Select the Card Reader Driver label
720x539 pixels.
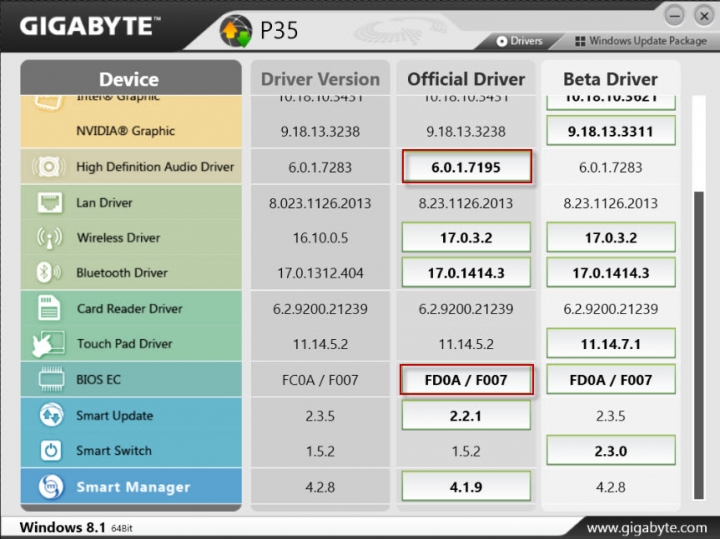click(x=129, y=309)
